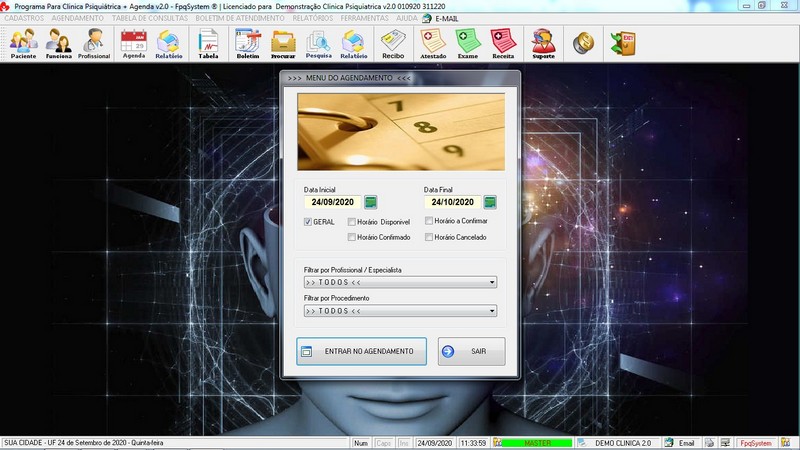Click the Recibo toolbar icon

(x=393, y=43)
